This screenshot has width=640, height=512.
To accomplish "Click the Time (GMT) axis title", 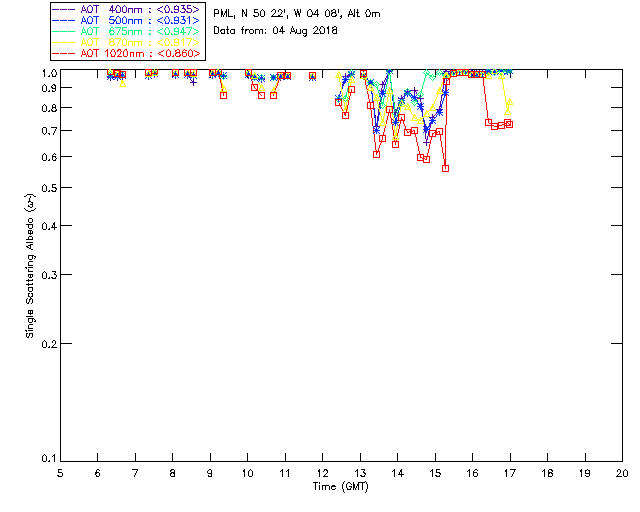I will click(340, 486).
